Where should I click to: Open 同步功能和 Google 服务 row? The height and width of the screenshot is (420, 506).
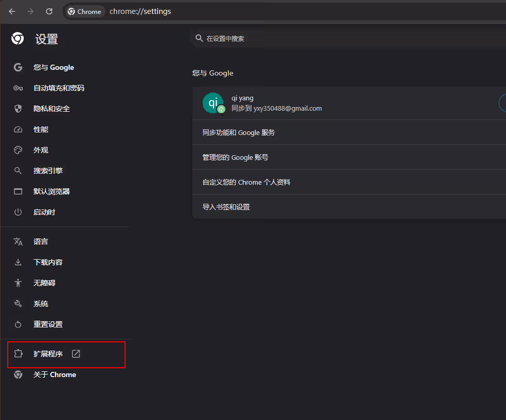click(239, 132)
